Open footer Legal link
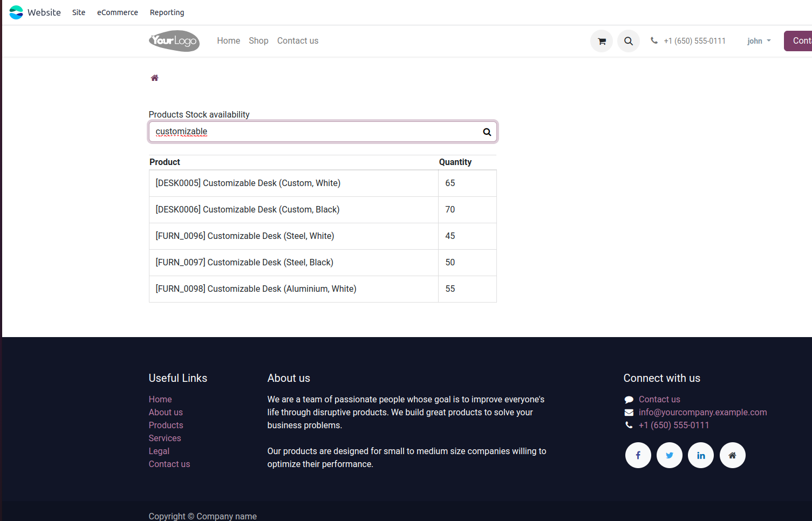This screenshot has height=521, width=812. (x=159, y=451)
